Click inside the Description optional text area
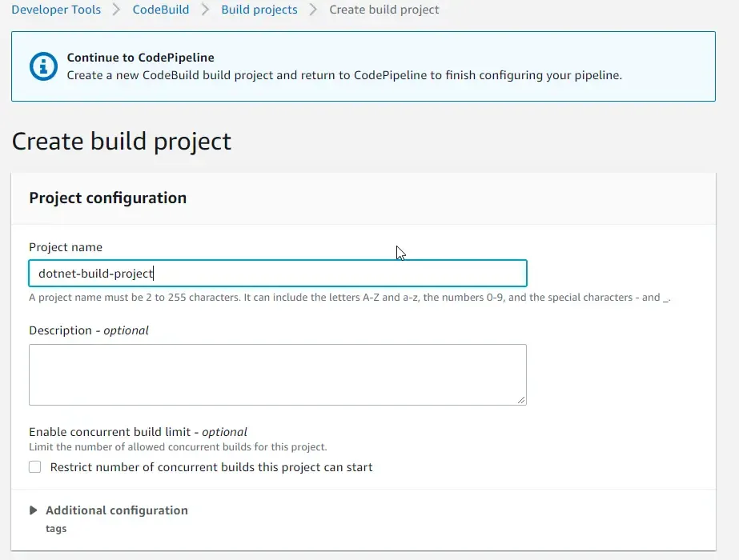739x560 pixels. coord(277,374)
